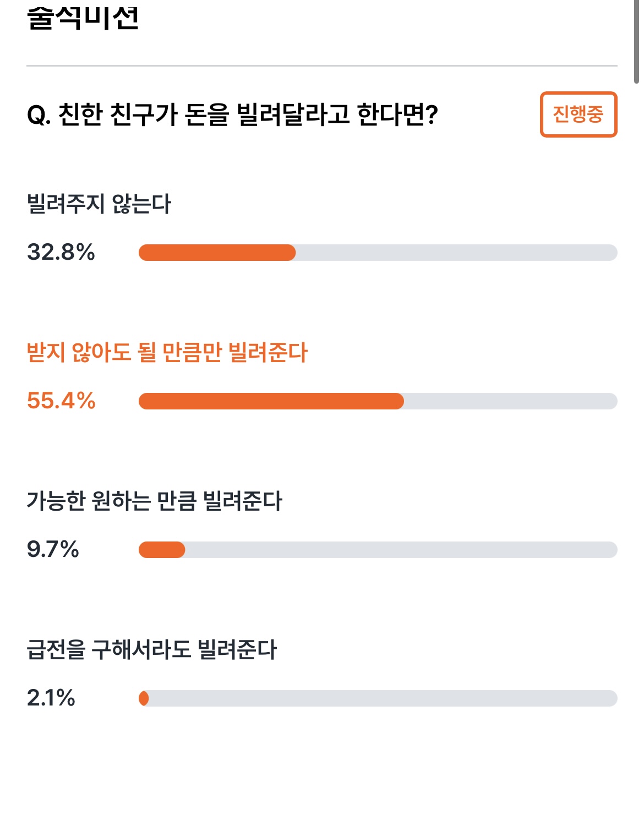The image size is (644, 815).
Task: Click the 출석미션 page heading
Action: (x=83, y=17)
